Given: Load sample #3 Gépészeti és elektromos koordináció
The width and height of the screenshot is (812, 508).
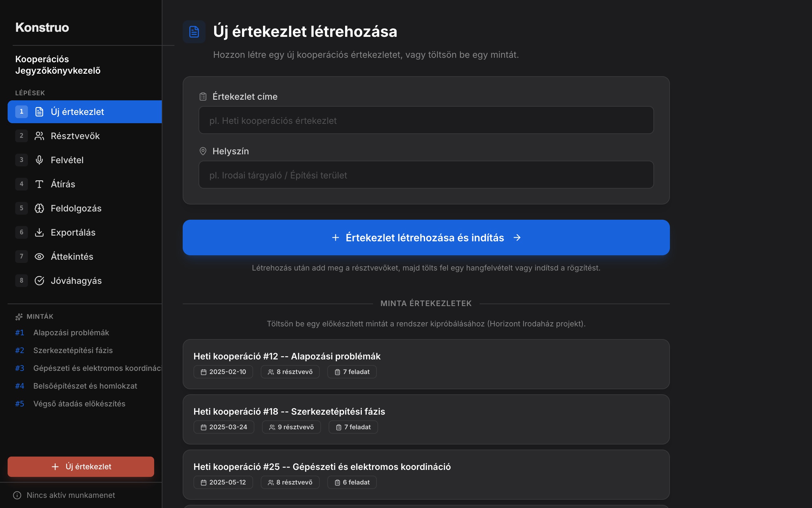Looking at the screenshot, I should pyautogui.click(x=85, y=368).
